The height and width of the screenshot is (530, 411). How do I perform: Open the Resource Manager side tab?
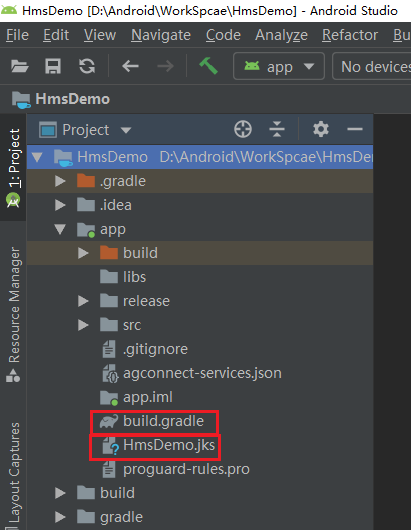click(x=13, y=314)
